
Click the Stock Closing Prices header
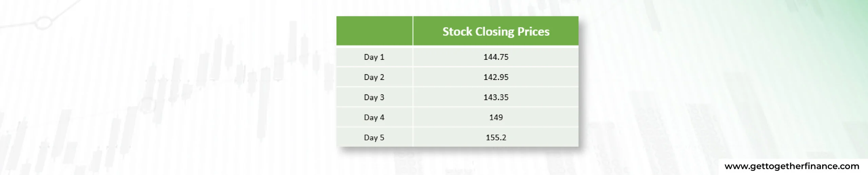point(496,31)
